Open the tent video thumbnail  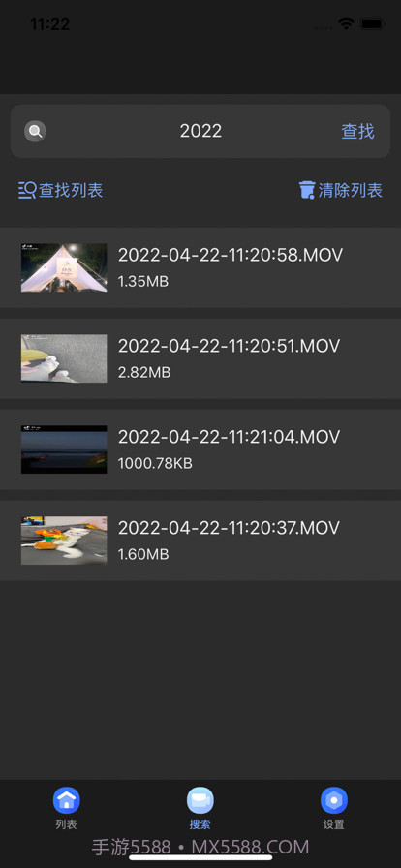tap(64, 267)
